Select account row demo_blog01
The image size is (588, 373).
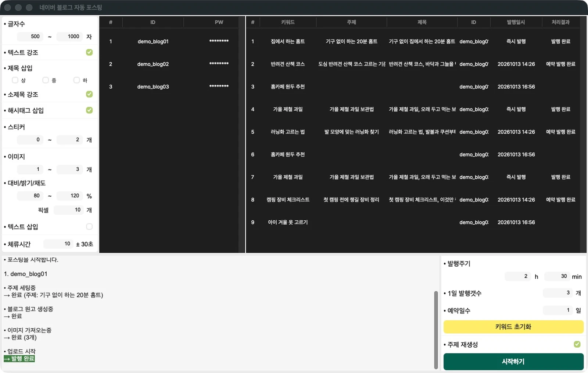(169, 42)
